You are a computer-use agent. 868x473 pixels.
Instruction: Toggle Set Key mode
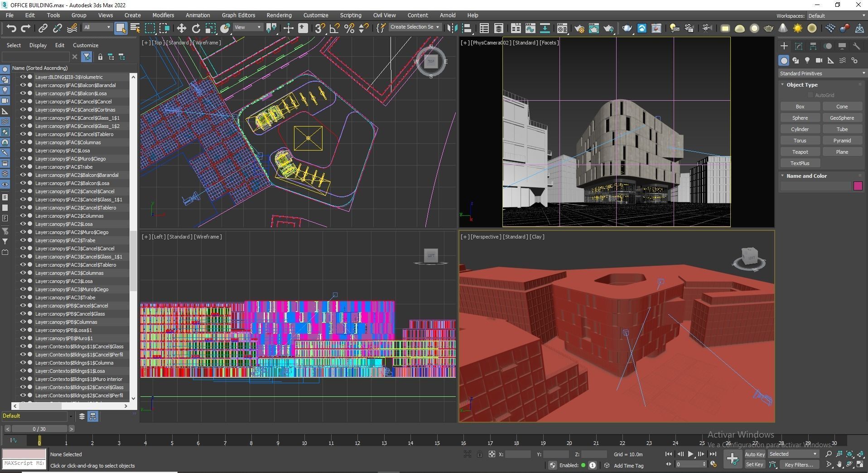(754, 464)
